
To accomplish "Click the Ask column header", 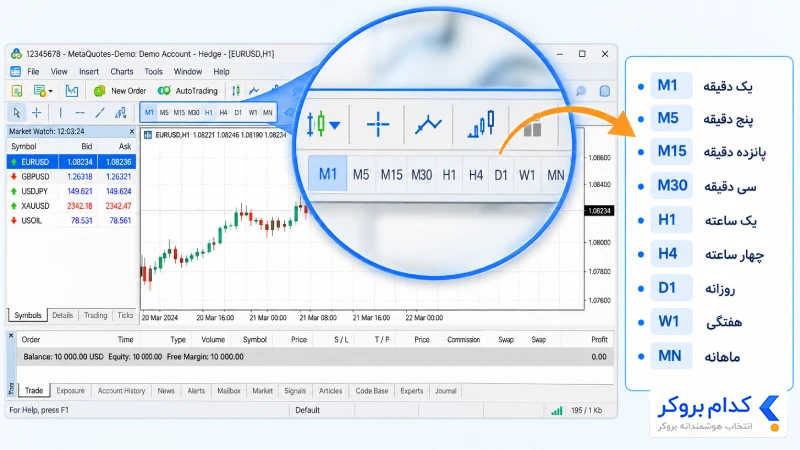I will [x=125, y=146].
